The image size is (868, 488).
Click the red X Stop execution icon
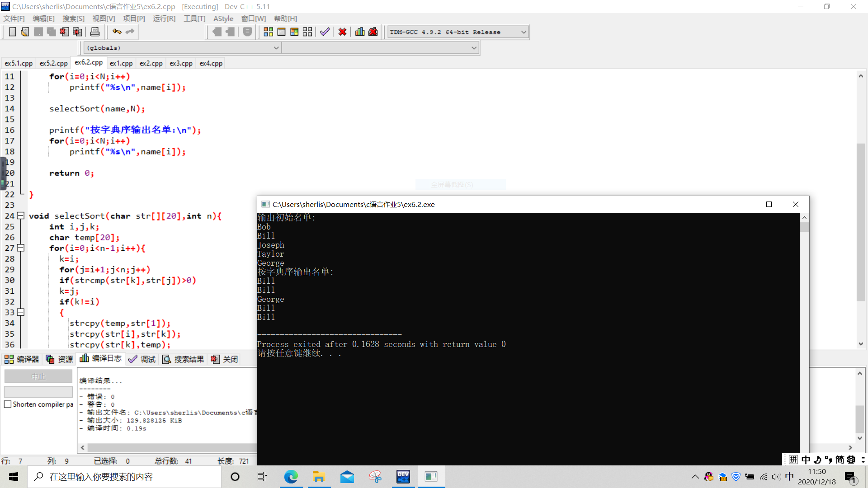[x=342, y=32]
